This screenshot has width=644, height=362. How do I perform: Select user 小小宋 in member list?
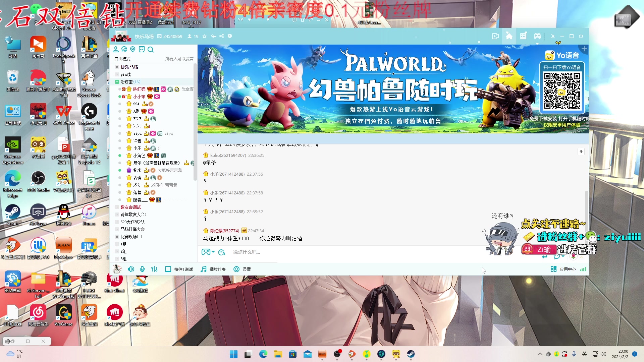(x=139, y=97)
